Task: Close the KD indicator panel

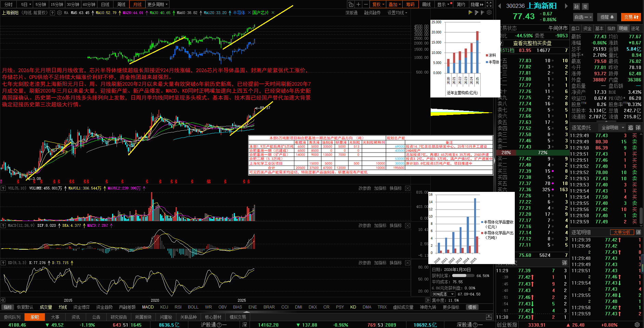Action: pyautogui.click(x=407, y=263)
